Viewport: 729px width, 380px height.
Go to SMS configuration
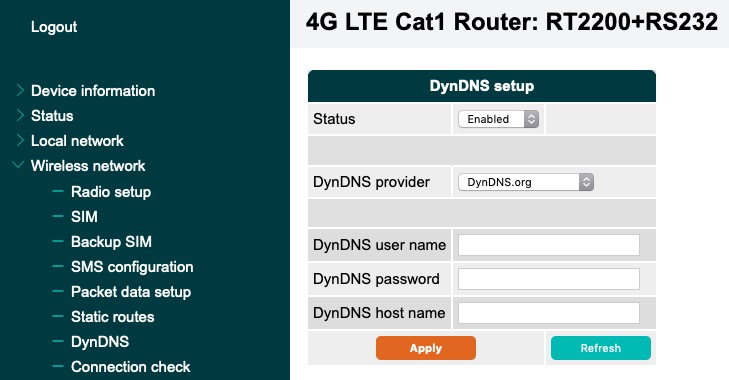132,267
